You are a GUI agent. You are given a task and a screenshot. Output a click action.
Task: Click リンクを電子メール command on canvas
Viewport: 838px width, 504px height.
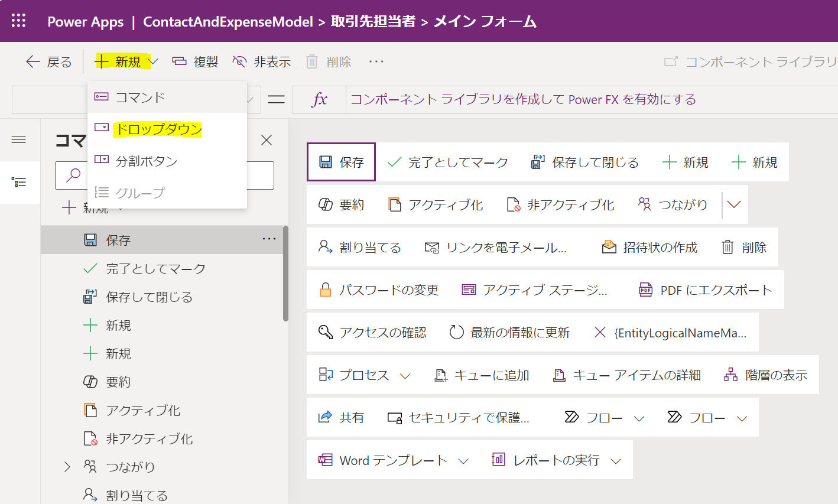click(x=496, y=247)
